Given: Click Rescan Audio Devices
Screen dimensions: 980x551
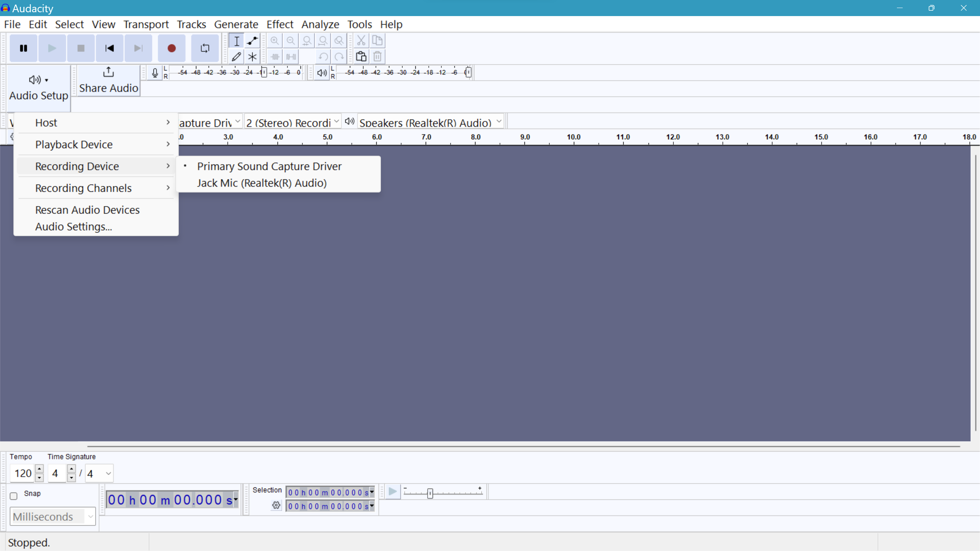Looking at the screenshot, I should tap(96, 210).
